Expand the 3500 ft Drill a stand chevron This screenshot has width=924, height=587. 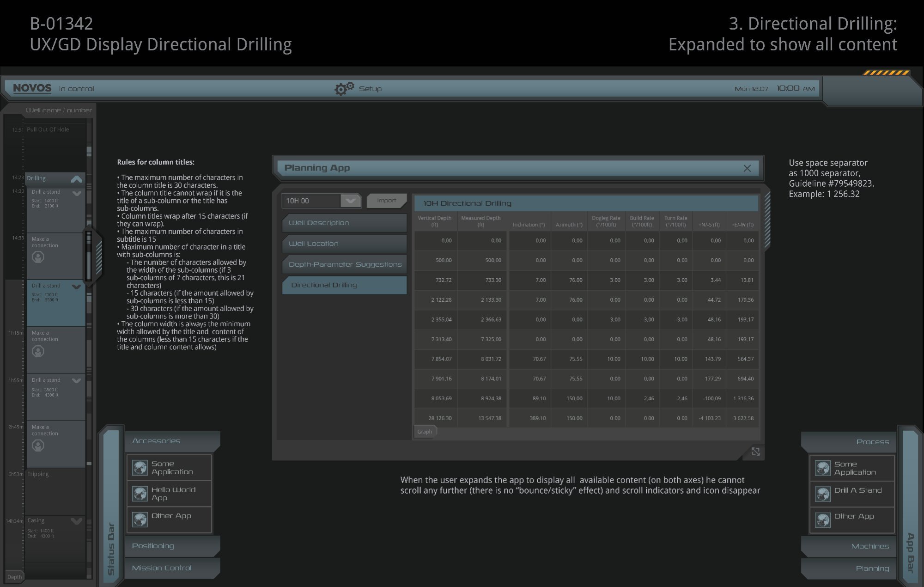(77, 381)
